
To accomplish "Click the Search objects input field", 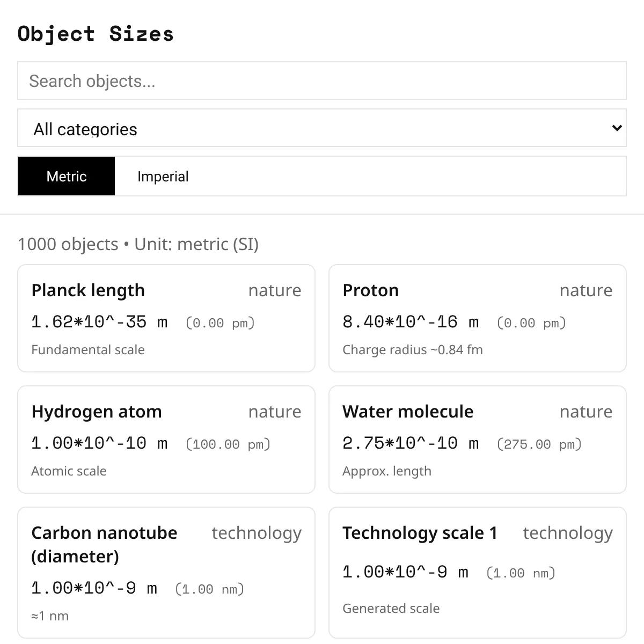I will [x=322, y=81].
